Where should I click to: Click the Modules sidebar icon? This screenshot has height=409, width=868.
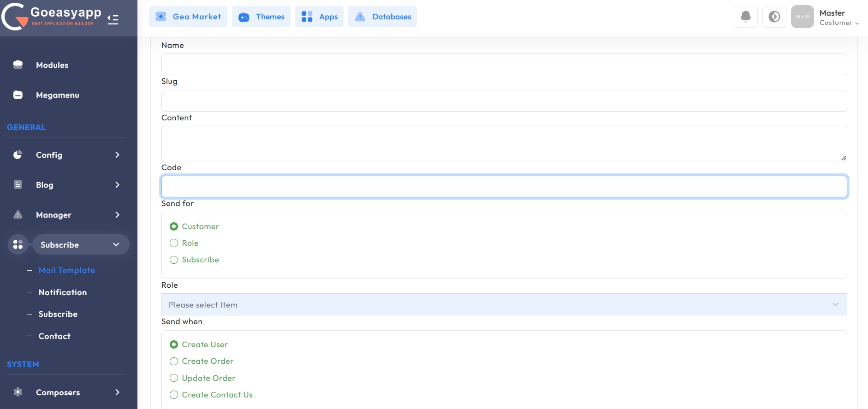pos(18,65)
